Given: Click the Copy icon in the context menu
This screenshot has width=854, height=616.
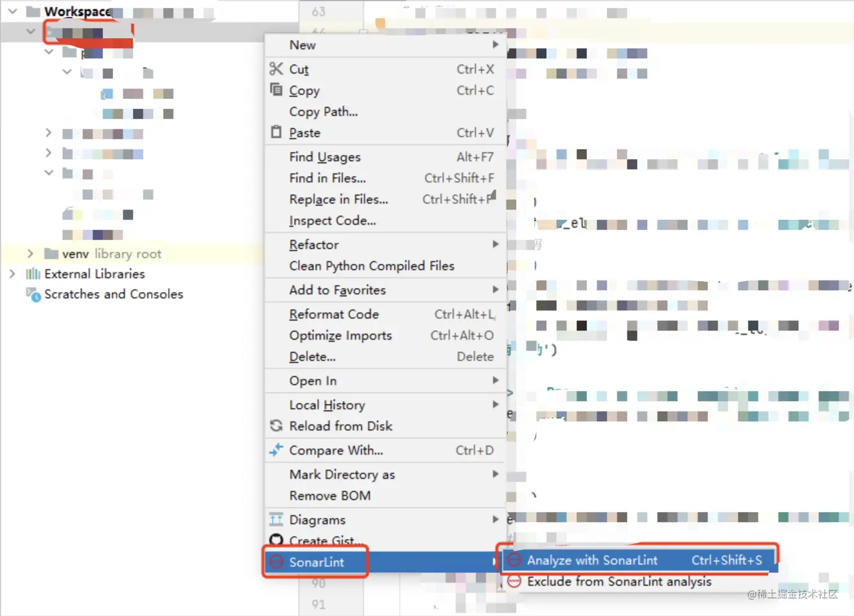Looking at the screenshot, I should pyautogui.click(x=276, y=90).
